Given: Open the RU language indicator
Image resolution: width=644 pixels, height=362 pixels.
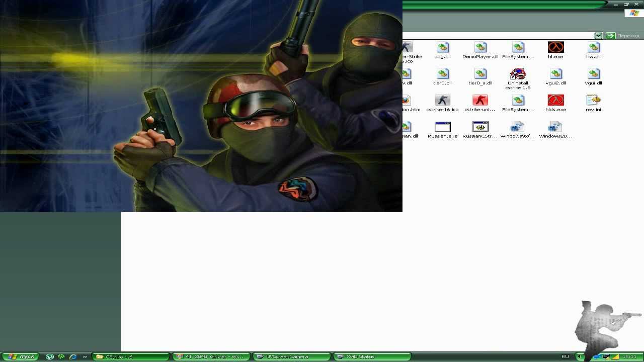Looking at the screenshot, I should (565, 356).
